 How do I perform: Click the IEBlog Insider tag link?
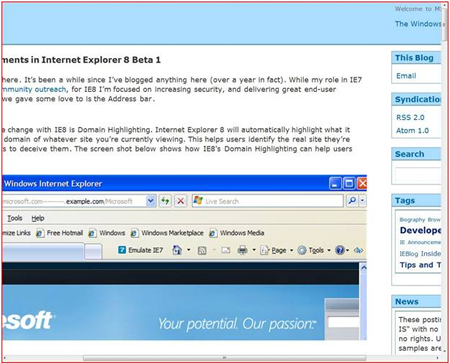click(x=420, y=254)
